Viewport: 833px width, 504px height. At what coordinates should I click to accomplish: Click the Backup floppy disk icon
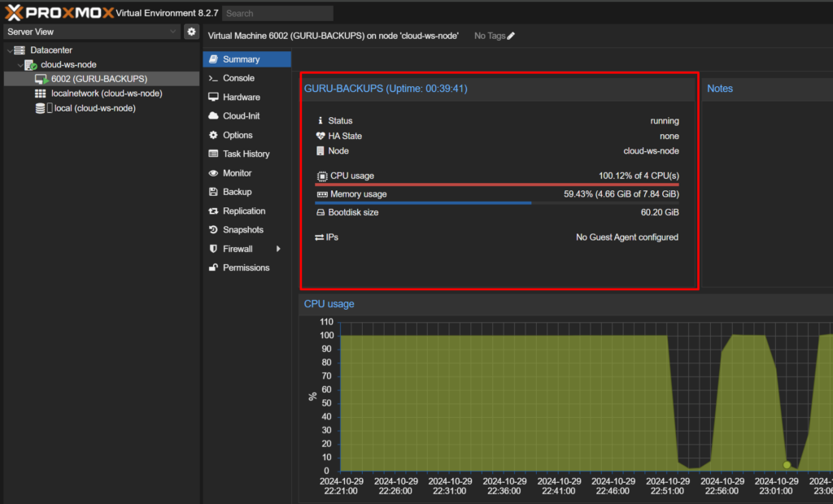click(x=214, y=192)
